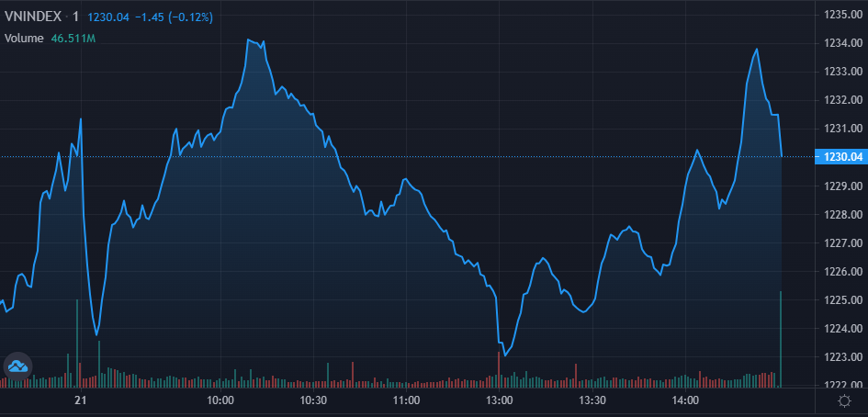Click the VNINDEX symbol name
Viewport: 868px width, 417px height.
coord(34,17)
